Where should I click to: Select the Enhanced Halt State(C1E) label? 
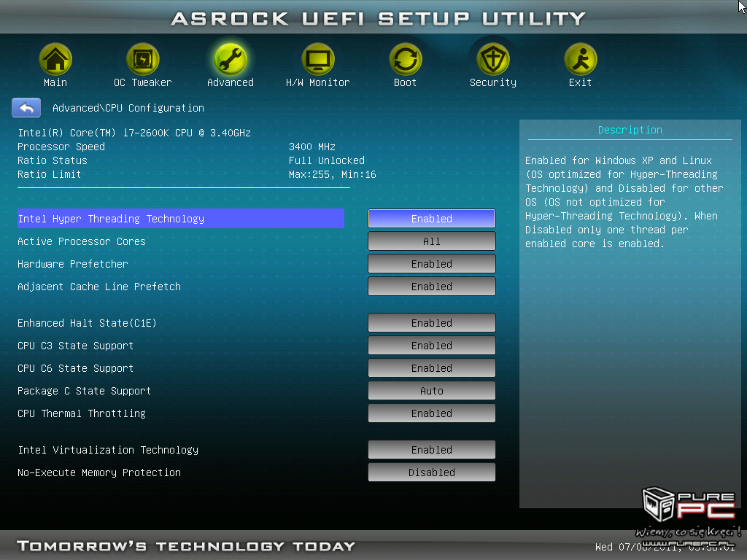click(87, 323)
